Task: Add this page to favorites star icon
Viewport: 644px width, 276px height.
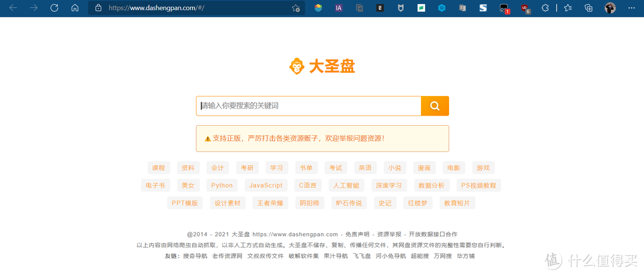Action: click(296, 8)
